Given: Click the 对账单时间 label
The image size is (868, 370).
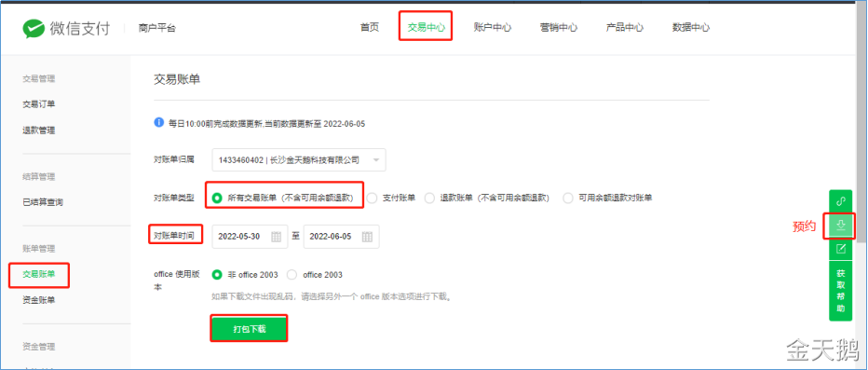Looking at the screenshot, I should 174,236.
